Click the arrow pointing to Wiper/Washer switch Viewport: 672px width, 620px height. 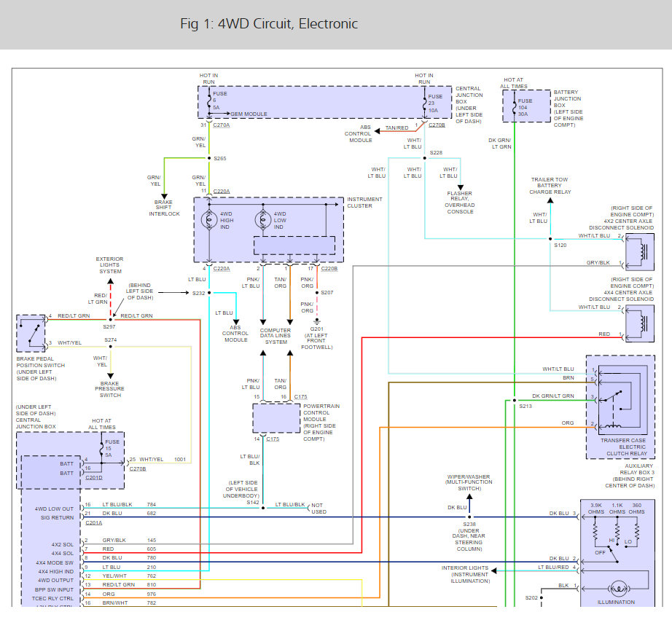(x=469, y=497)
